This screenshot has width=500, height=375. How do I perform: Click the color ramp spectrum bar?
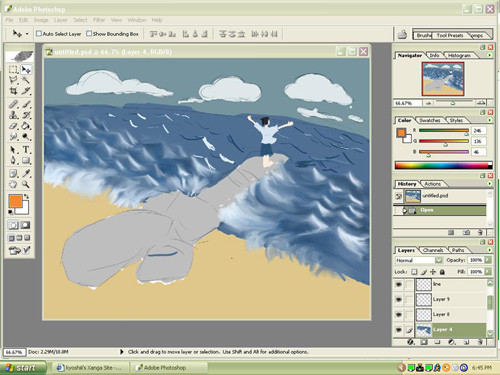coord(443,165)
